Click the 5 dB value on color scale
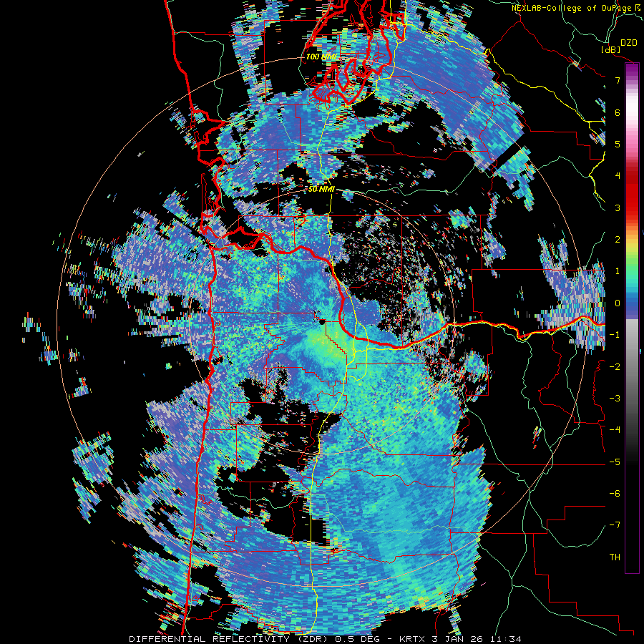Viewport: 644px width, 644px height. coord(618,144)
